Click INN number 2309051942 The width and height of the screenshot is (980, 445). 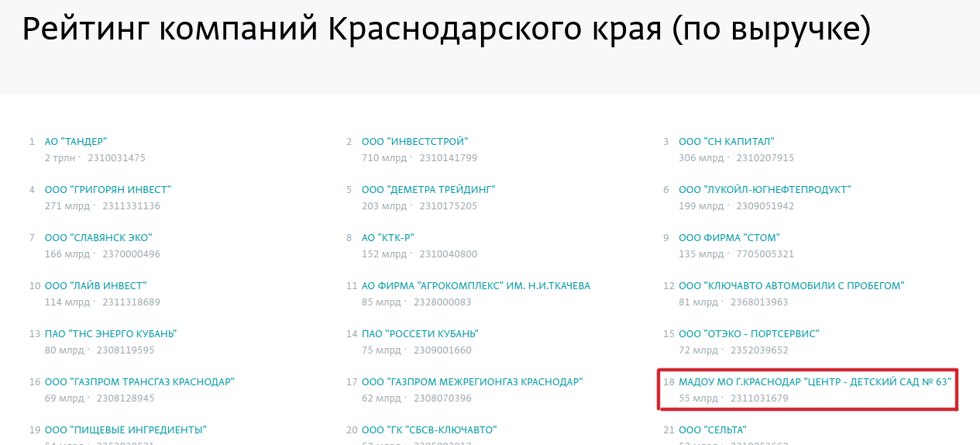pos(765,206)
